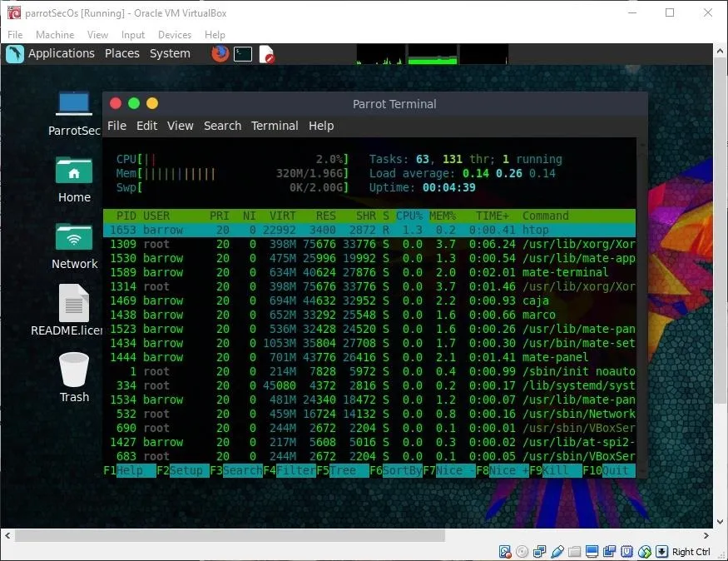Click the F9 Kill button in htop

556,470
